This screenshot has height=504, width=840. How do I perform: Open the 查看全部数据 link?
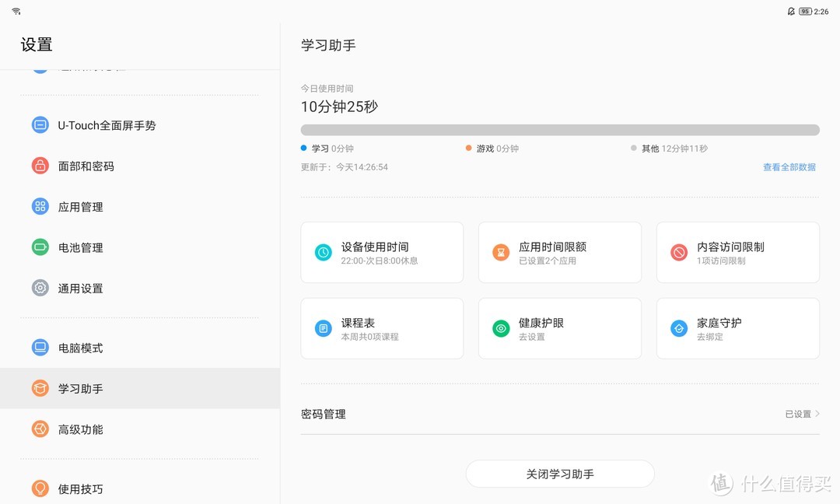(790, 166)
